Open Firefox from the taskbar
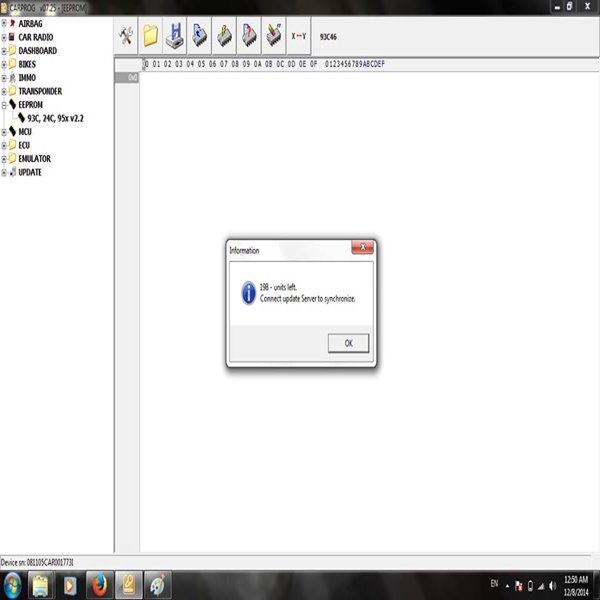Screen dimensions: 600x600 point(99,585)
